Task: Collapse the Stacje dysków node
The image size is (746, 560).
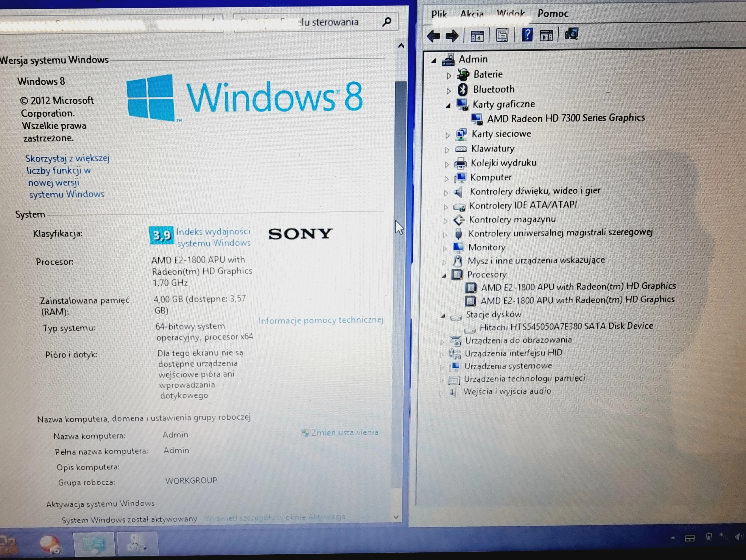Action: pyautogui.click(x=443, y=316)
